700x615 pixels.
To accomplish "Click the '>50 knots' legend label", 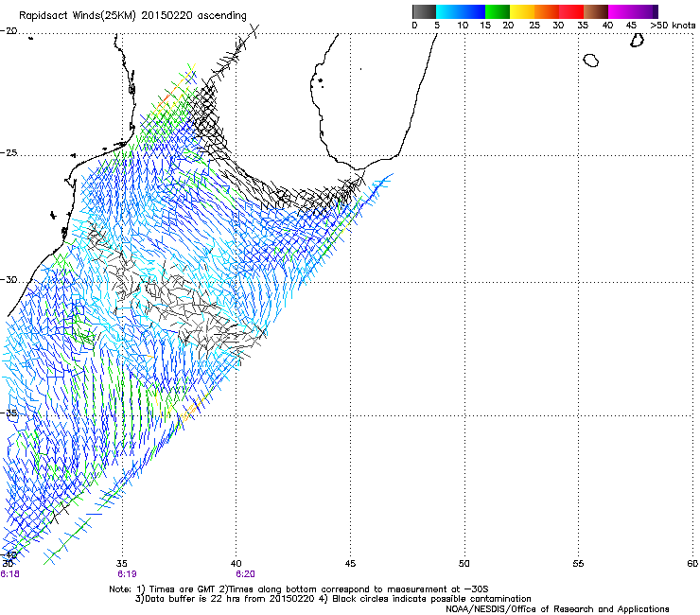I will (x=673, y=26).
